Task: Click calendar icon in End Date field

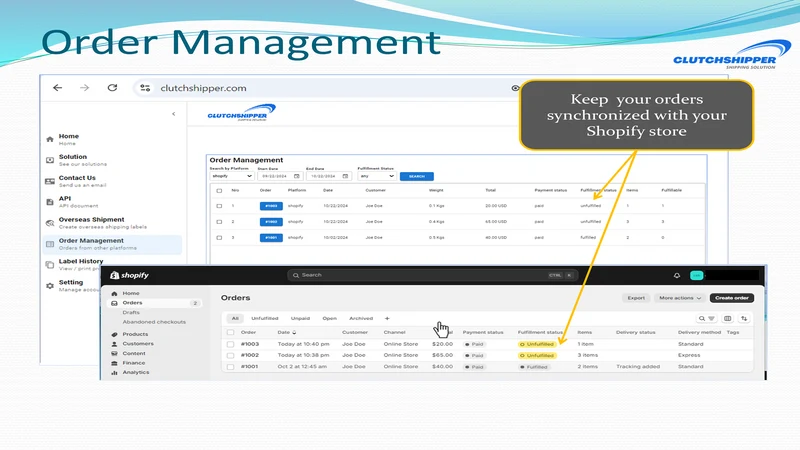Action: point(345,176)
